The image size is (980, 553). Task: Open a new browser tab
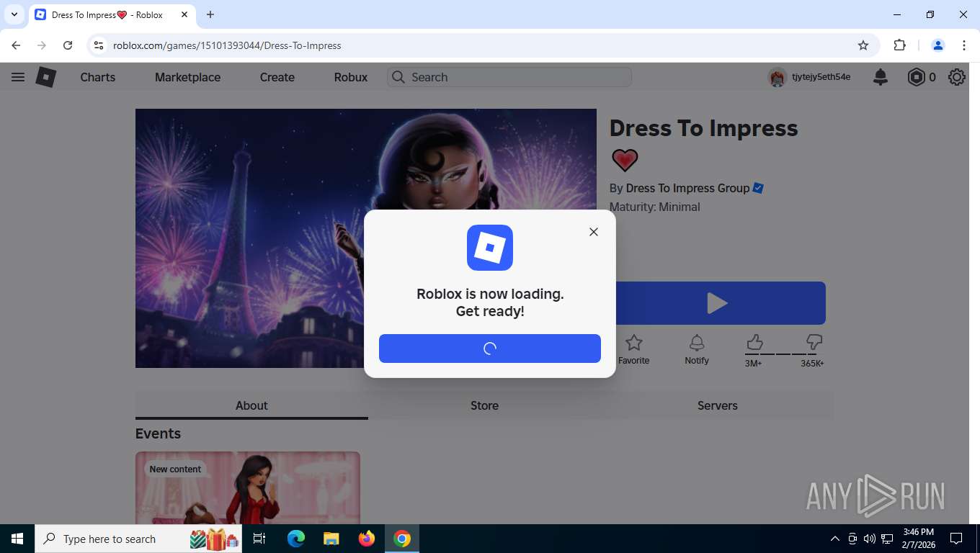point(210,14)
